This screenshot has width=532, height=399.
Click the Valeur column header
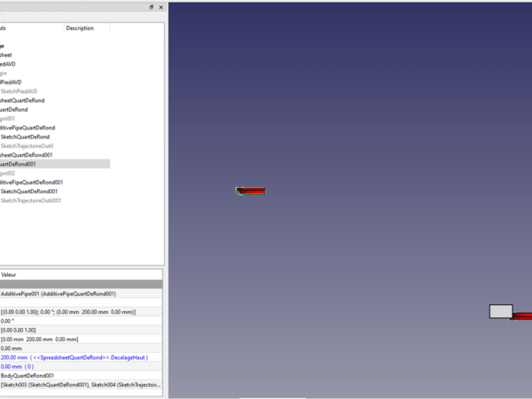[9, 275]
